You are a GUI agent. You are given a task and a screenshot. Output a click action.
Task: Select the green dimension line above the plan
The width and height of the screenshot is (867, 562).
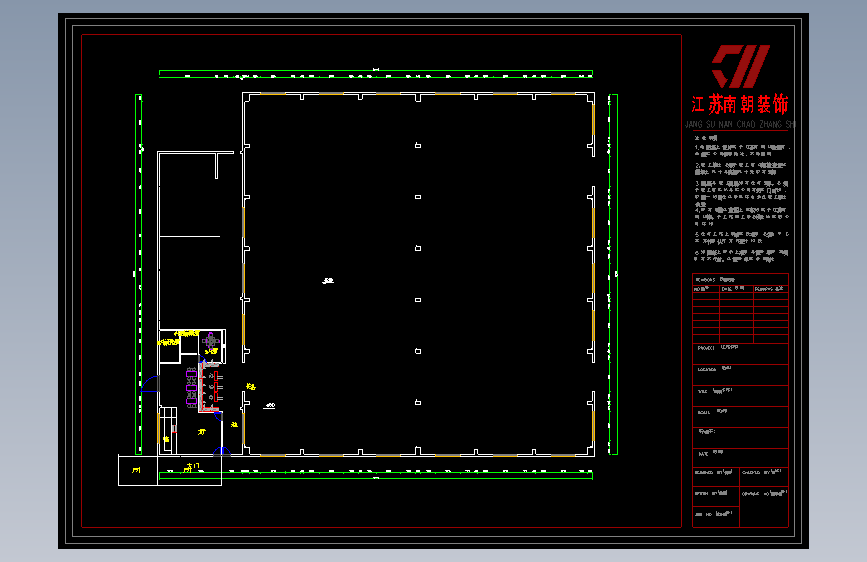[x=376, y=74]
